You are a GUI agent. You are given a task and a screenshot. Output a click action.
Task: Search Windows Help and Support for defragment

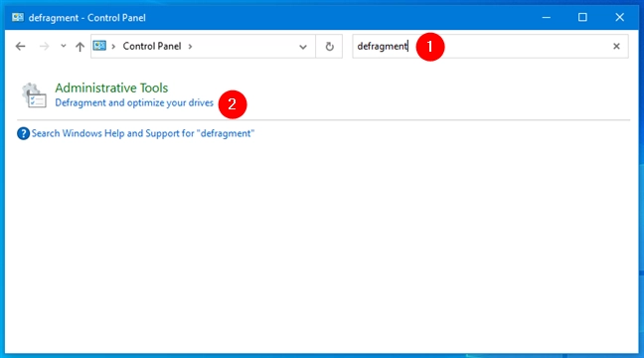pyautogui.click(x=143, y=133)
